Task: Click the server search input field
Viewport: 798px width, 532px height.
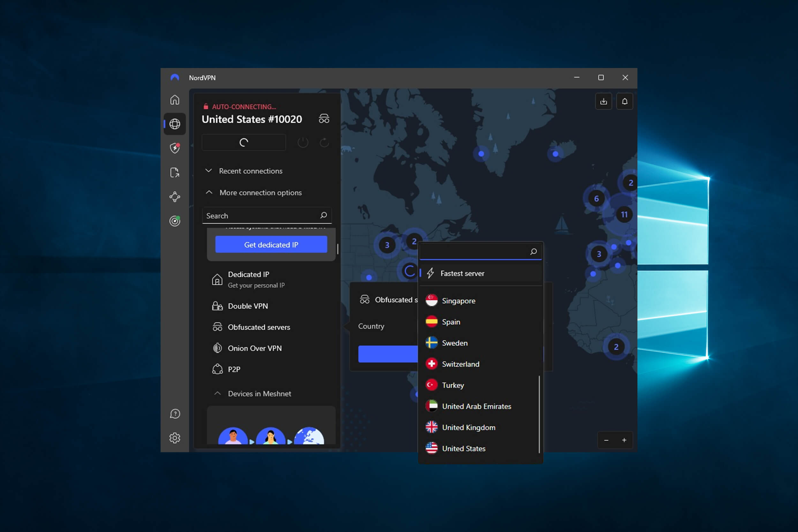Action: tap(475, 251)
